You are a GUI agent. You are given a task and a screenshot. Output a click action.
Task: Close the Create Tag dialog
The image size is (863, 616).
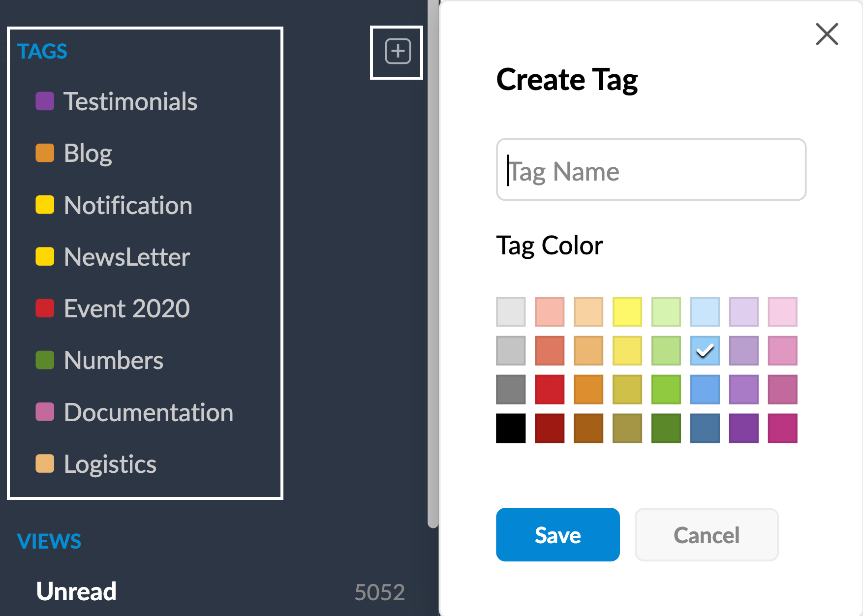coord(827,34)
